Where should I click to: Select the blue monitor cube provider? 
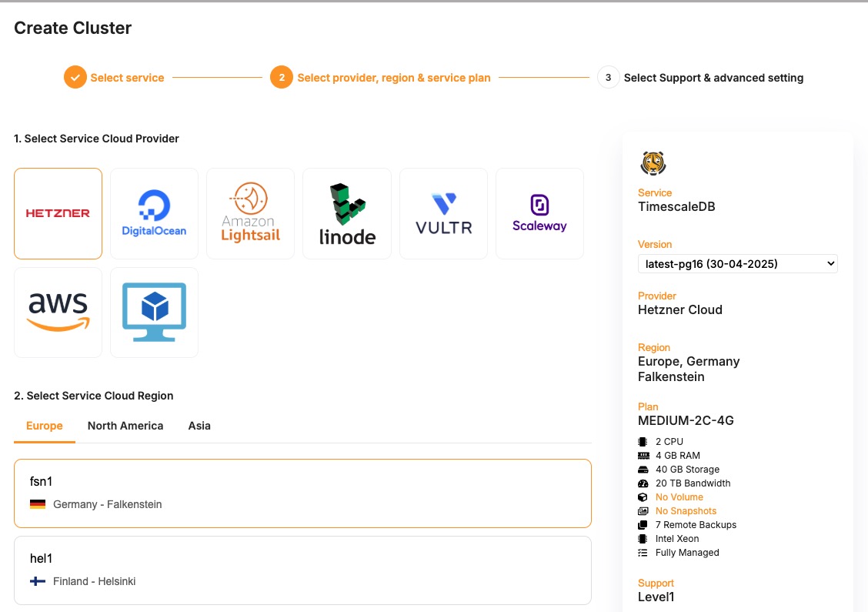pyautogui.click(x=154, y=312)
